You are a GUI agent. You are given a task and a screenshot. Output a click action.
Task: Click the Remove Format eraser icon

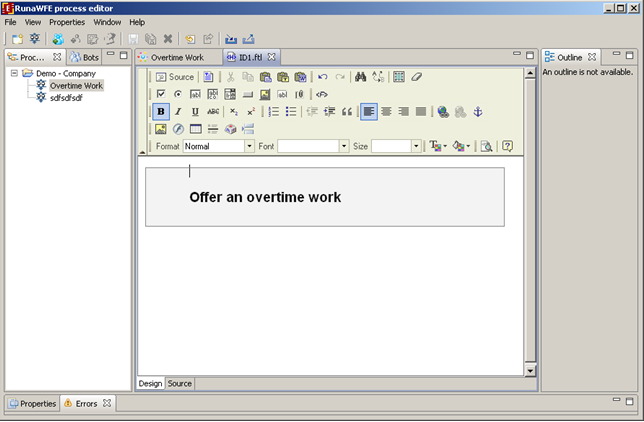point(416,77)
